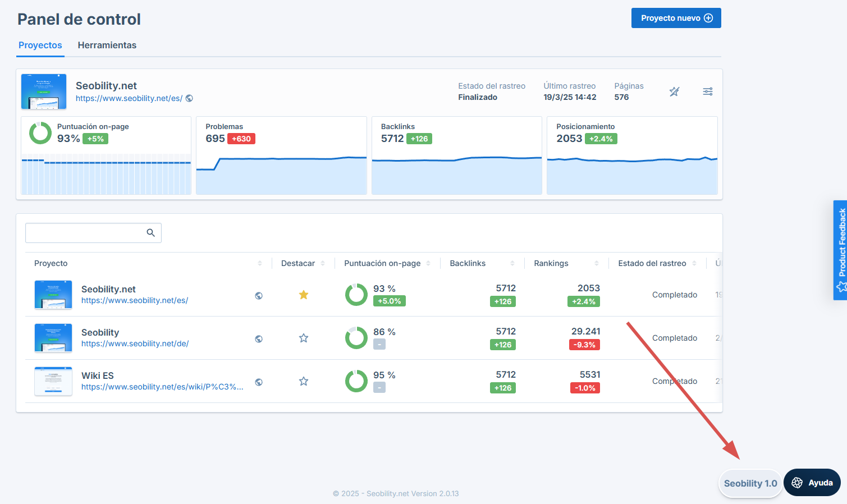
Task: Open the https://www.seobility.net/de/ link in table
Action: click(135, 343)
